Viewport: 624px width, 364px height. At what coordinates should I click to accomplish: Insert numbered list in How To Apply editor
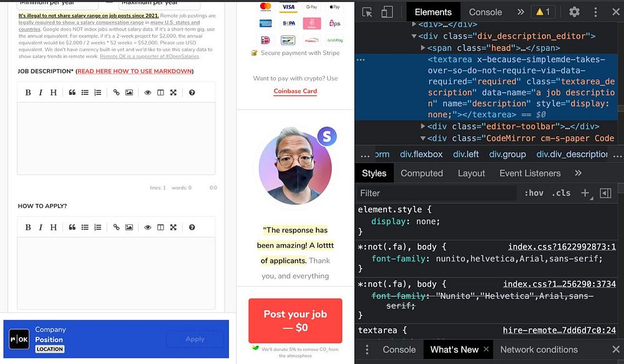97,228
